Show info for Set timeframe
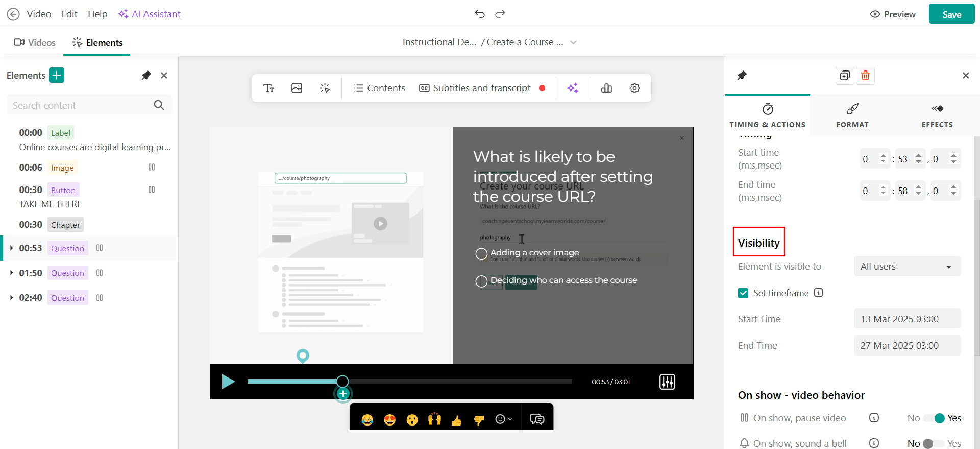 pos(818,293)
